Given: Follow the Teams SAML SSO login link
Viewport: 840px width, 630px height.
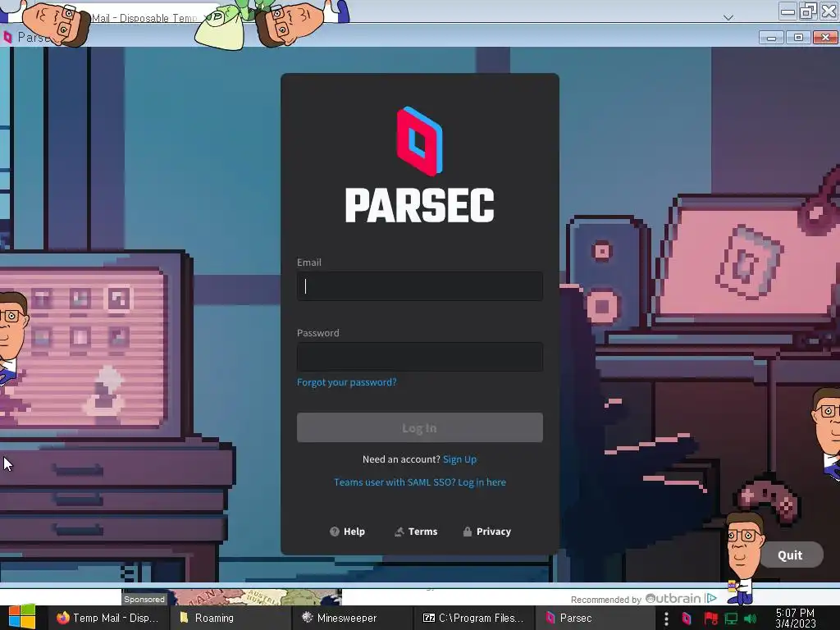Looking at the screenshot, I should pos(419,482).
